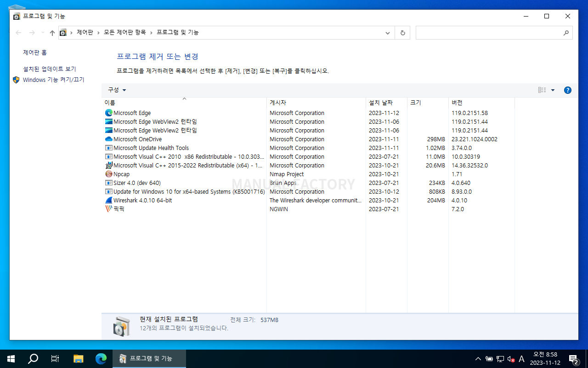Click the 298MB size cell

coord(435,139)
